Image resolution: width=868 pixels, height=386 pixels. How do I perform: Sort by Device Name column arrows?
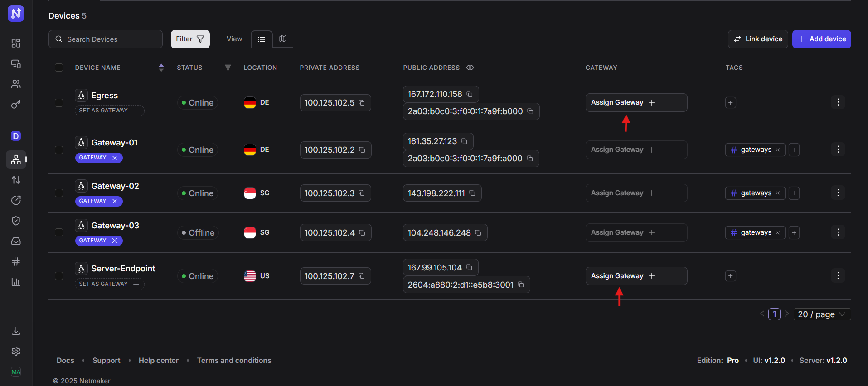coord(161,68)
